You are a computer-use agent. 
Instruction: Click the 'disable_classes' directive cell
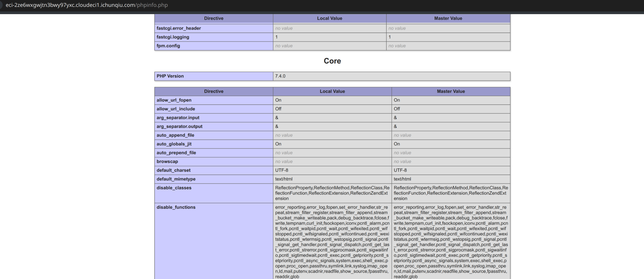click(214, 193)
